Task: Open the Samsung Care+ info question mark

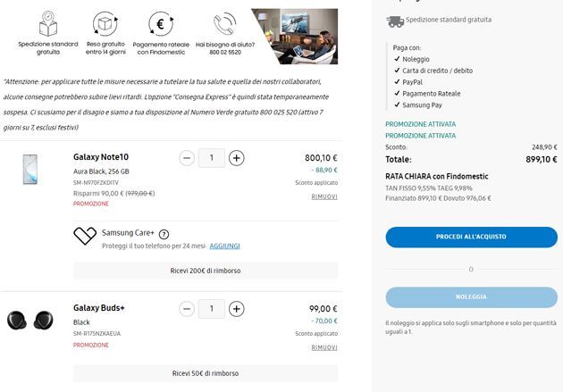Action: pyautogui.click(x=164, y=234)
